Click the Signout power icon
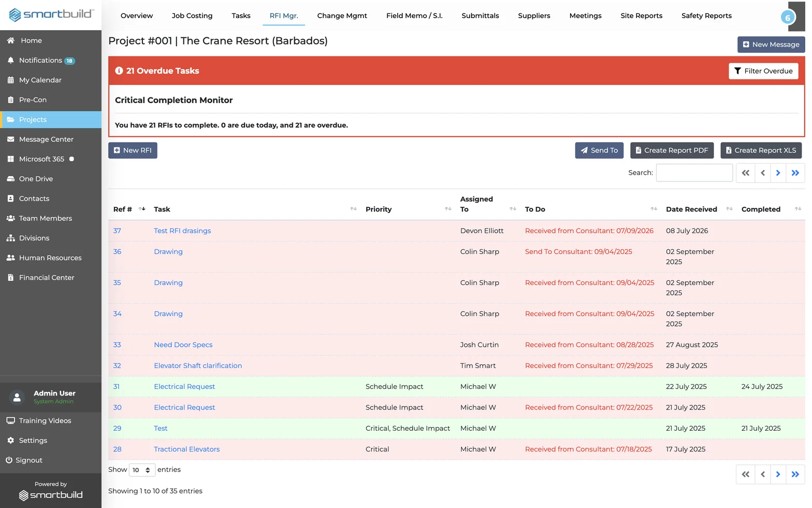Image resolution: width=812 pixels, height=508 pixels. (x=9, y=460)
